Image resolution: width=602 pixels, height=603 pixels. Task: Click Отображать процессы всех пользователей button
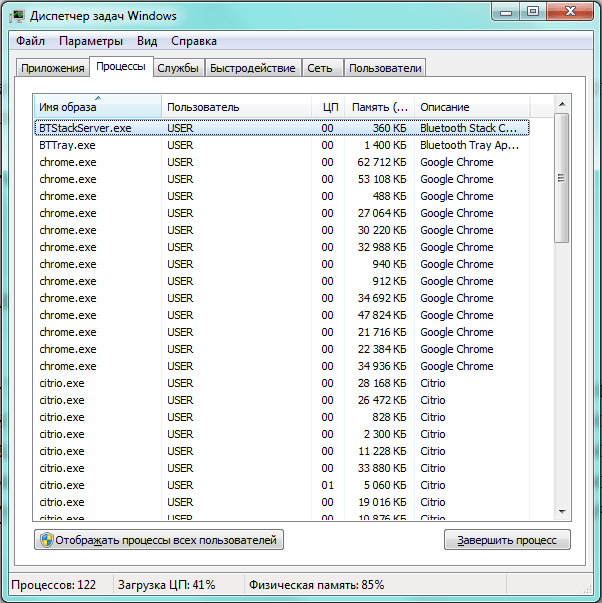159,540
